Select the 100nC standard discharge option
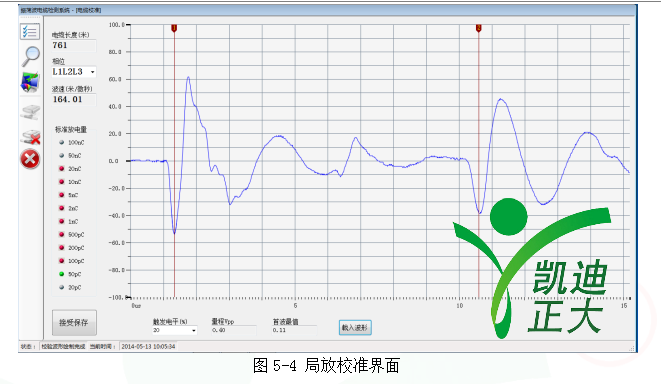Image resolution: width=672 pixels, height=384 pixels. click(x=72, y=142)
